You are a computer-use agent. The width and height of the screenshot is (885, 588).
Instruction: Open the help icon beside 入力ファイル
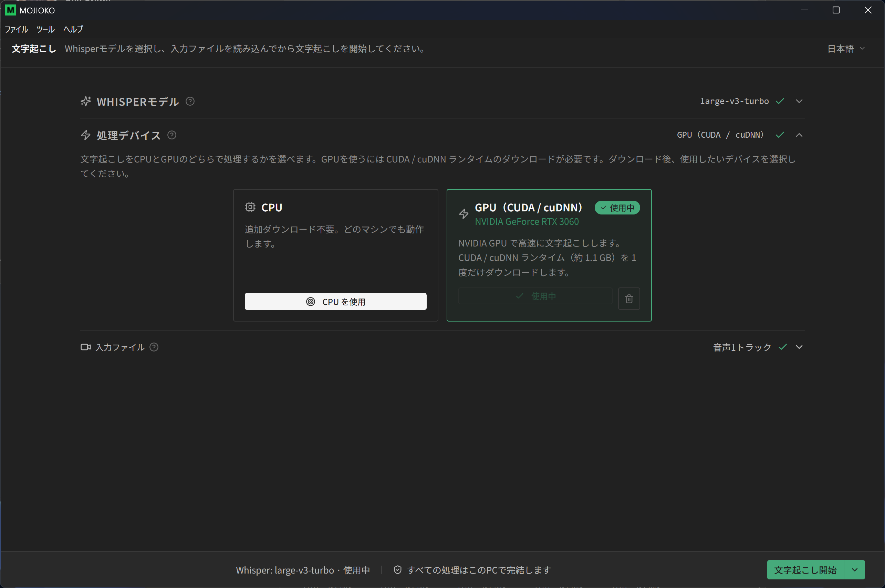point(154,347)
